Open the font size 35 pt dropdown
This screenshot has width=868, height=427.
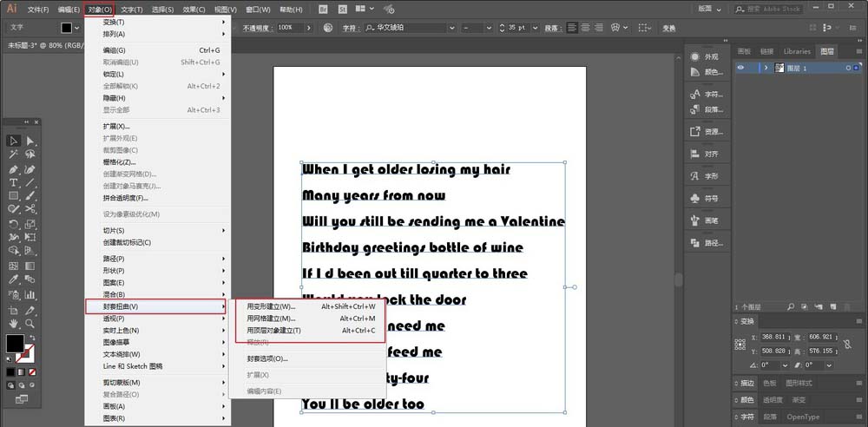537,28
